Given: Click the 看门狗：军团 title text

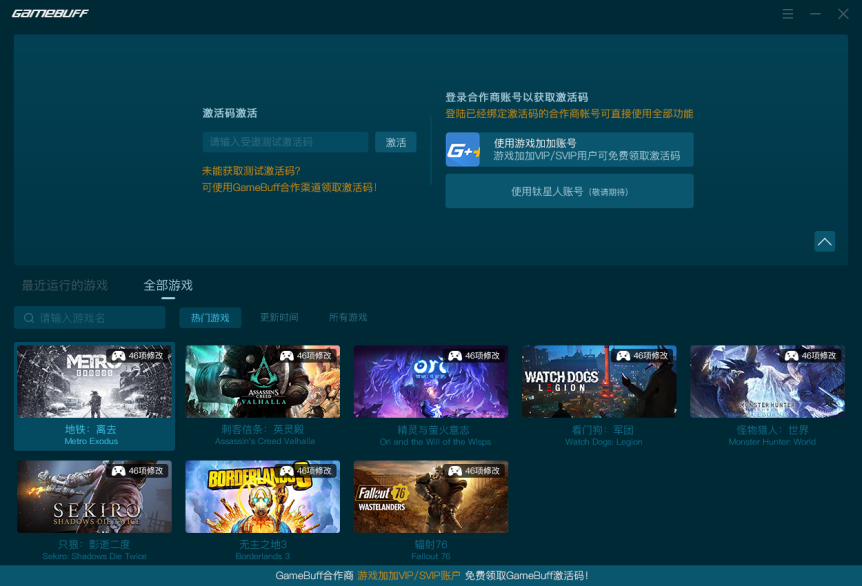Looking at the screenshot, I should pyautogui.click(x=603, y=430).
